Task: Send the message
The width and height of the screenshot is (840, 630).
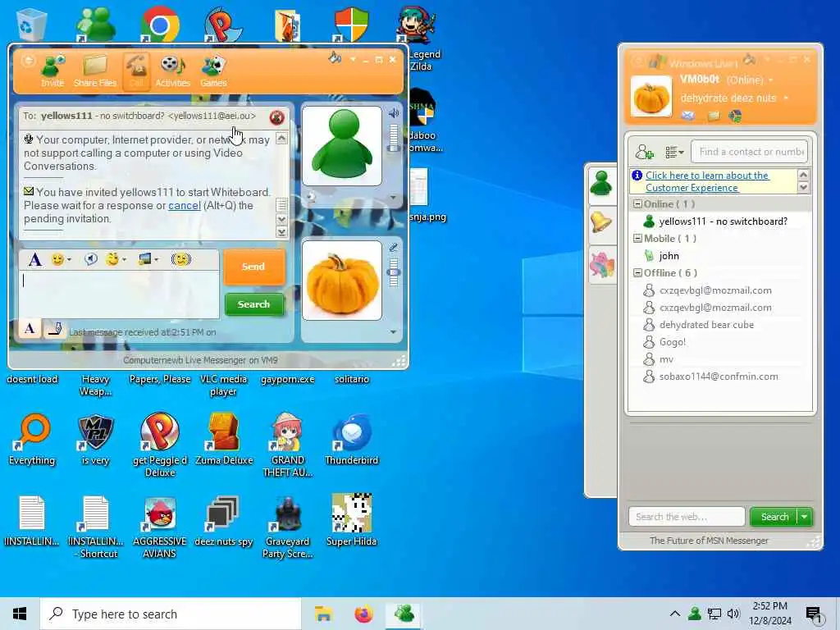Action: 253,267
